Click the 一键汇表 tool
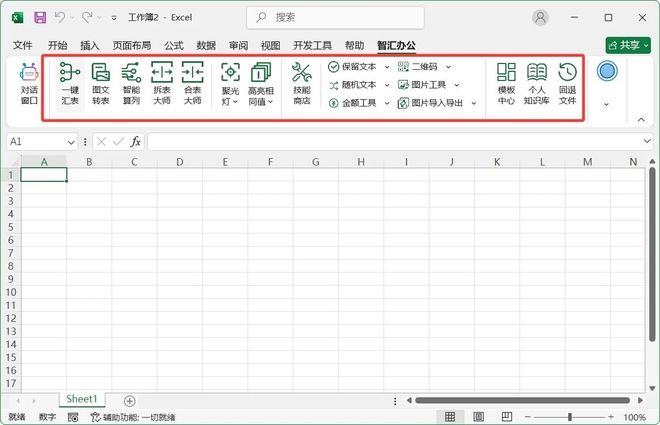The width and height of the screenshot is (660, 425). pos(70,83)
